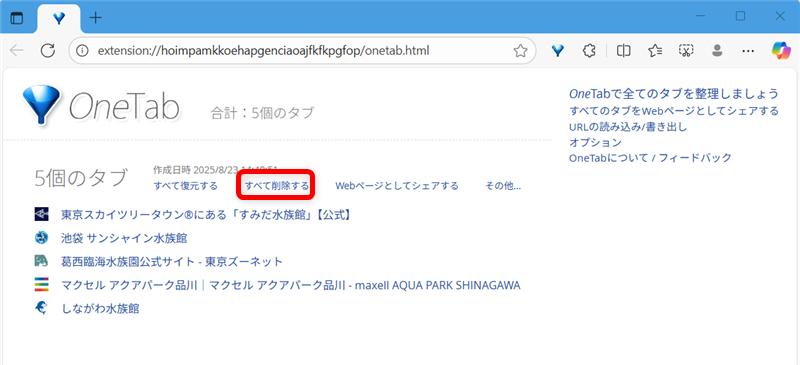Screen dimensions: 800x365
Task: Go back to previous page
Action: point(17,50)
